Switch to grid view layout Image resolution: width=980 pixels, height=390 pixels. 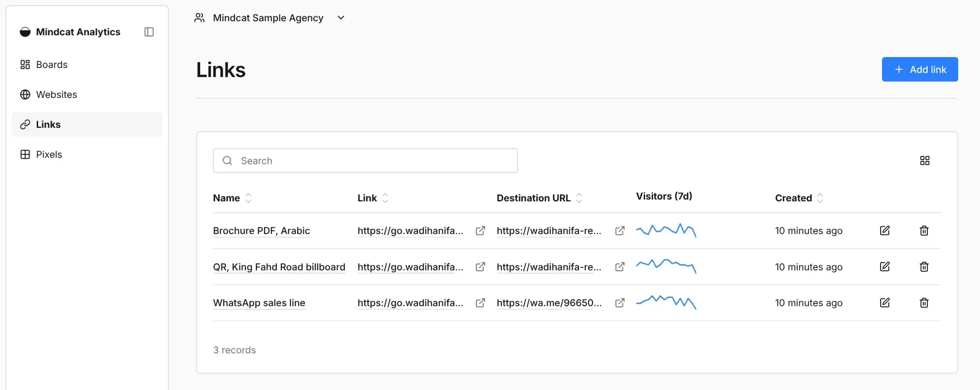[x=925, y=161]
